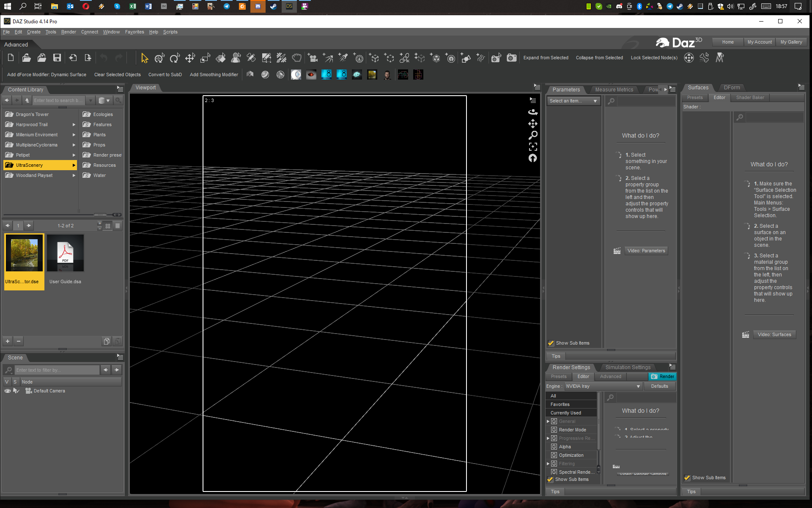
Task: Select Render Mode in settings list
Action: point(572,430)
